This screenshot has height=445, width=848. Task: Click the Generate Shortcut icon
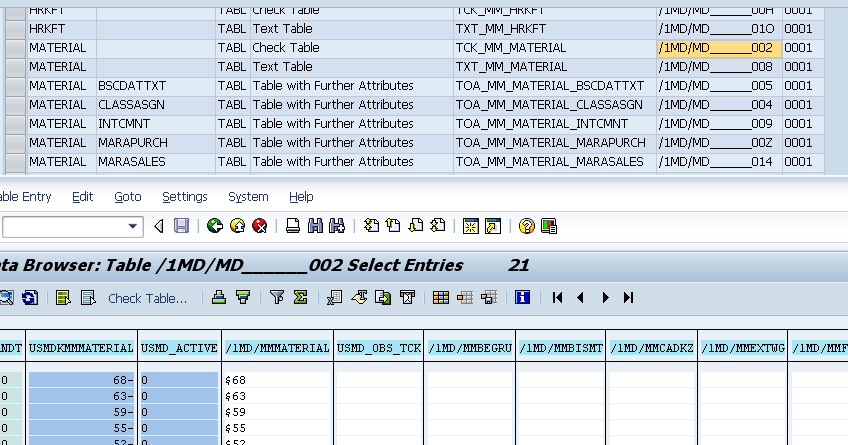pos(493,226)
